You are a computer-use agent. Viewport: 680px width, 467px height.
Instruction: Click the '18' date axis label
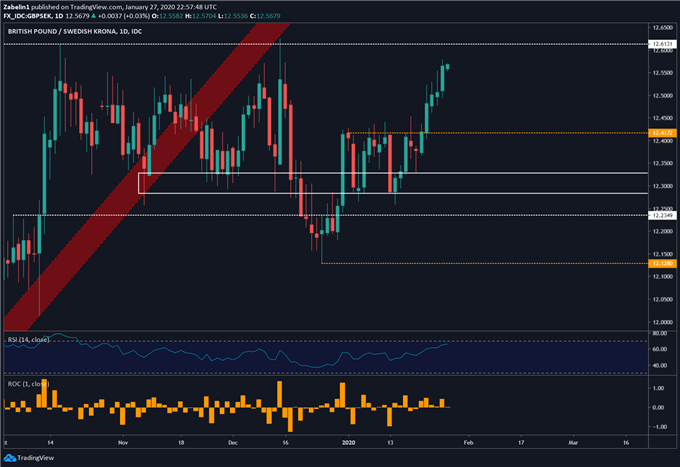[x=181, y=443]
